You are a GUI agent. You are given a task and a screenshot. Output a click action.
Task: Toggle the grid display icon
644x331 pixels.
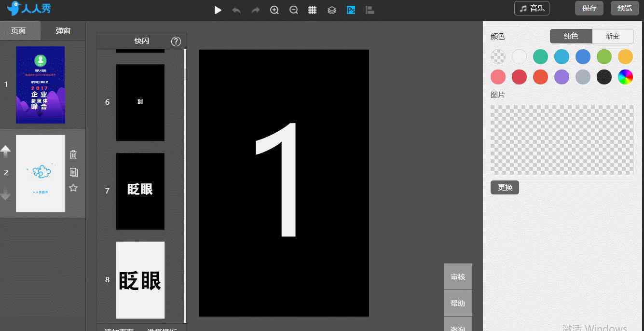[x=313, y=10]
